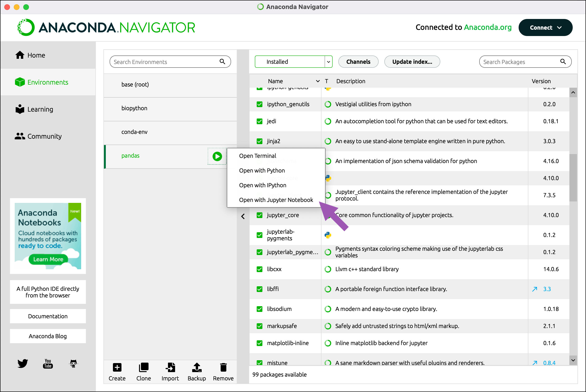Open the YouTube icon link

point(48,364)
